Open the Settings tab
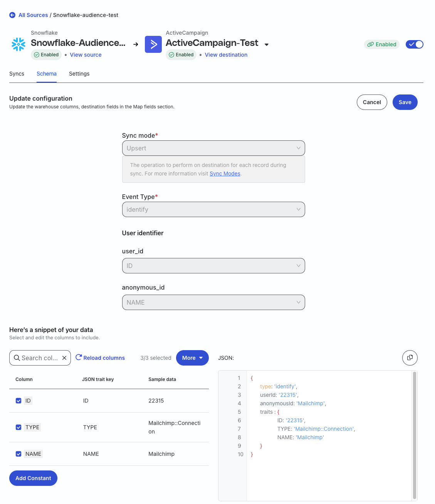This screenshot has width=435, height=504. pyautogui.click(x=79, y=74)
